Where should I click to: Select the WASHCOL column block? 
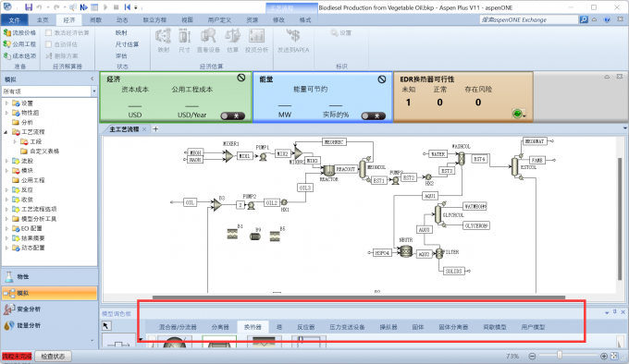[x=462, y=158]
